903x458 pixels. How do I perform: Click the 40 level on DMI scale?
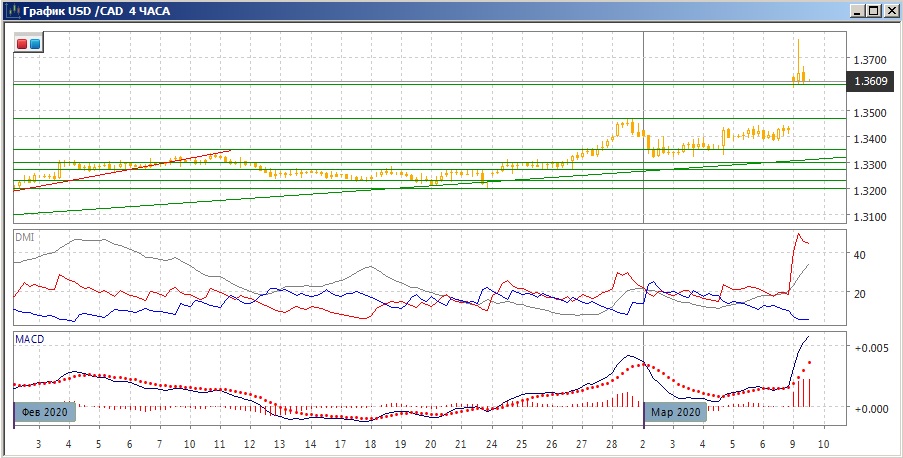[x=858, y=255]
